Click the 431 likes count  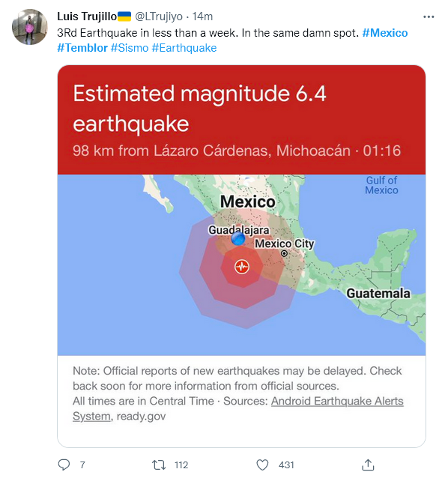tap(286, 465)
